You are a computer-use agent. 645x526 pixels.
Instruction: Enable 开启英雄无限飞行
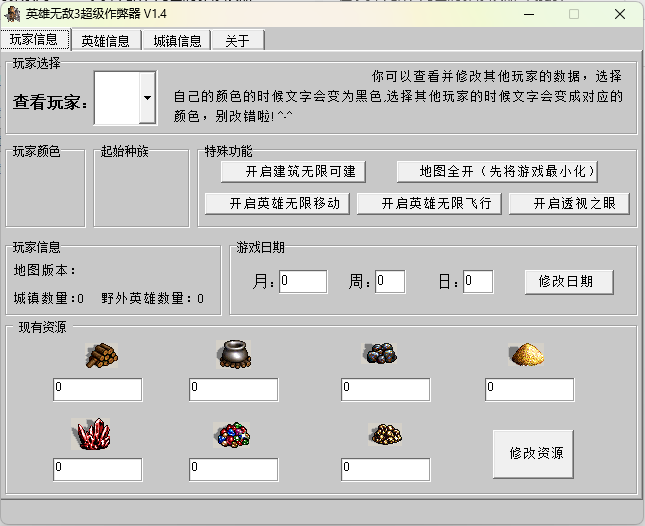click(429, 204)
